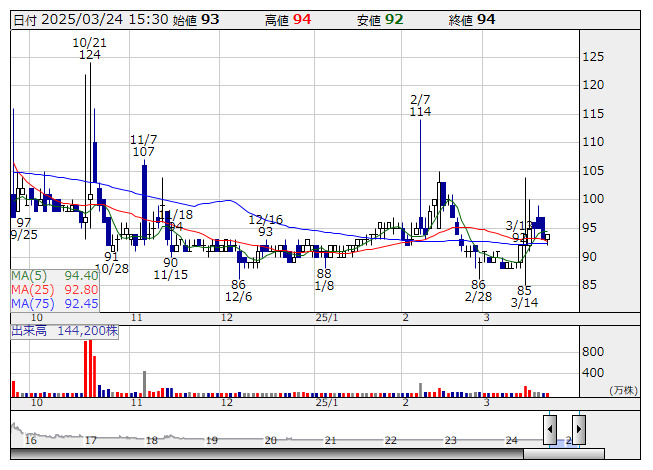653x470 pixels.
Task: Click the 終値 closing price value
Action: [486, 19]
